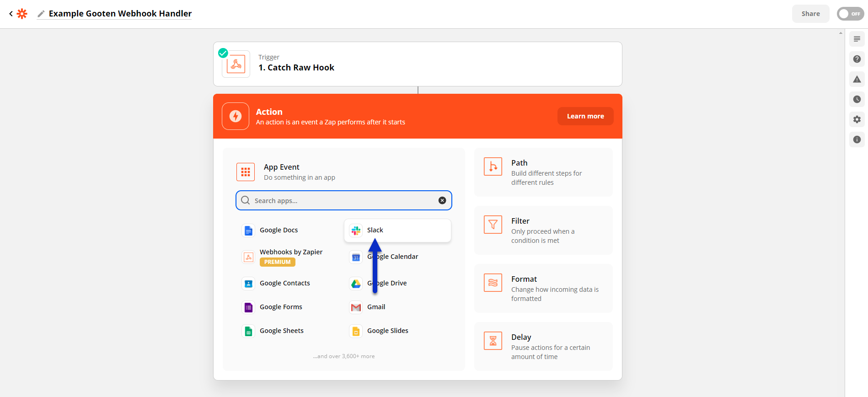The height and width of the screenshot is (397, 868).
Task: Open the help question mark sidebar icon
Action: [x=857, y=59]
